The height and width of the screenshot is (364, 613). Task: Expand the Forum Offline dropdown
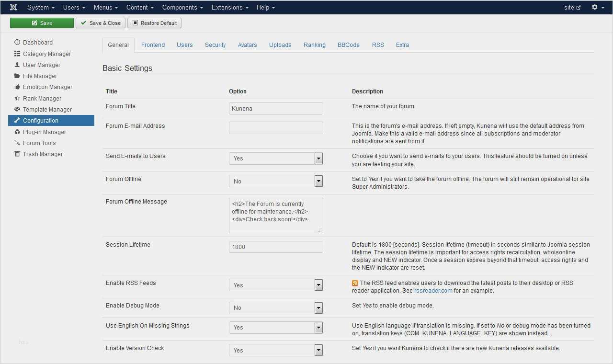(275, 181)
